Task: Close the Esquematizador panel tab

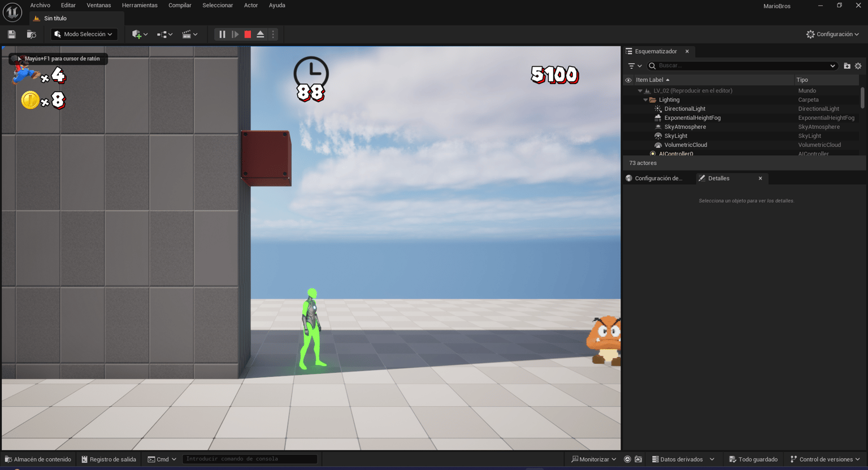Action: pyautogui.click(x=687, y=51)
